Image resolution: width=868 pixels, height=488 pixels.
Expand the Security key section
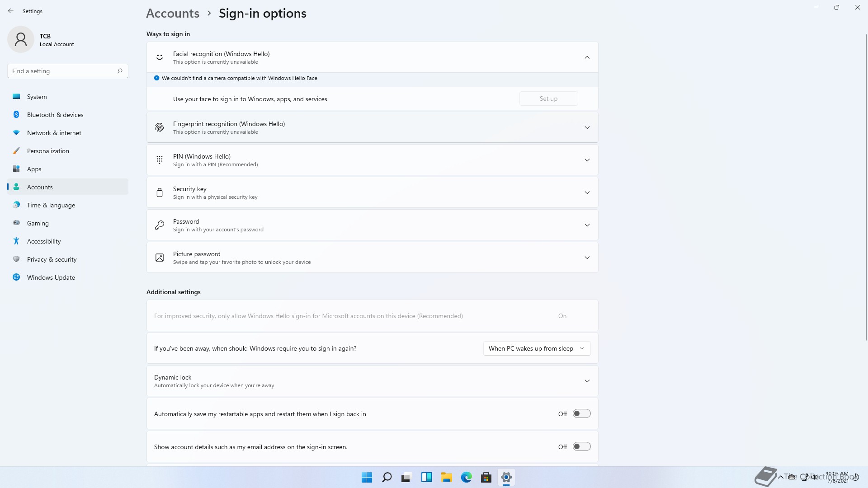[x=587, y=192]
